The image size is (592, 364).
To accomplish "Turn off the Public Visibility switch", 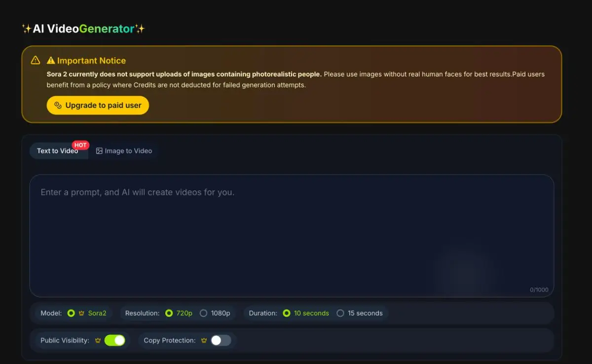I will click(115, 340).
